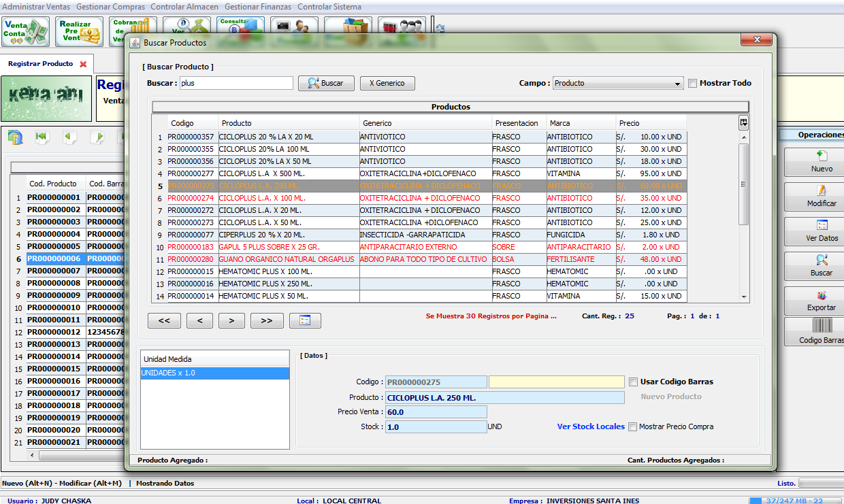Open the Administrar Ventas menu

pyautogui.click(x=35, y=7)
